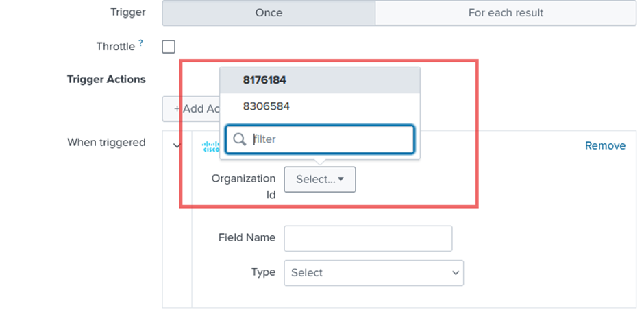
Task: Click the Organization Id label
Action: 243,186
